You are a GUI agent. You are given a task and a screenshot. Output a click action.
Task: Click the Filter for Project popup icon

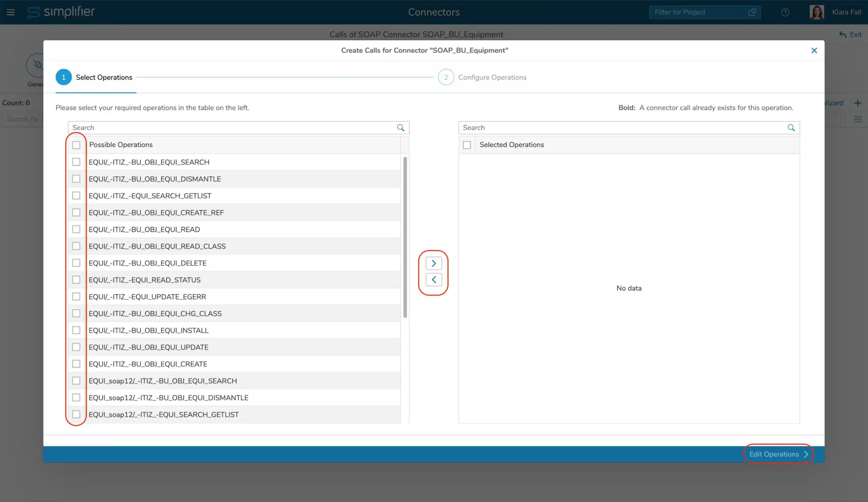(x=752, y=13)
